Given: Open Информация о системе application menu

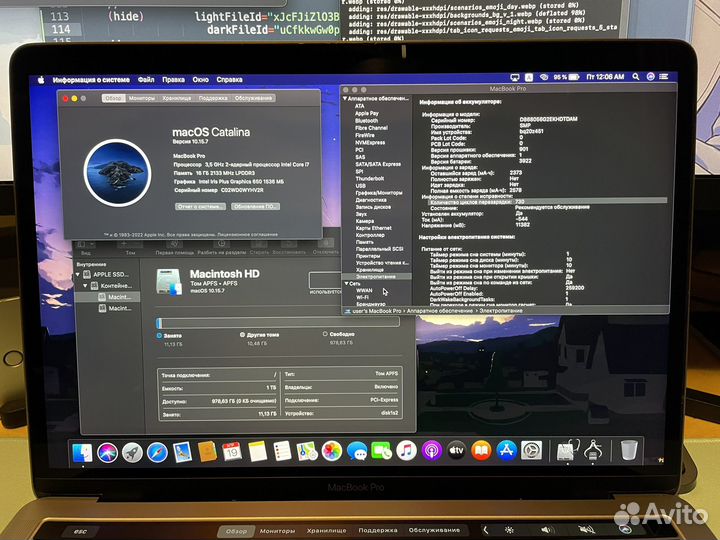Looking at the screenshot, I should [x=91, y=80].
